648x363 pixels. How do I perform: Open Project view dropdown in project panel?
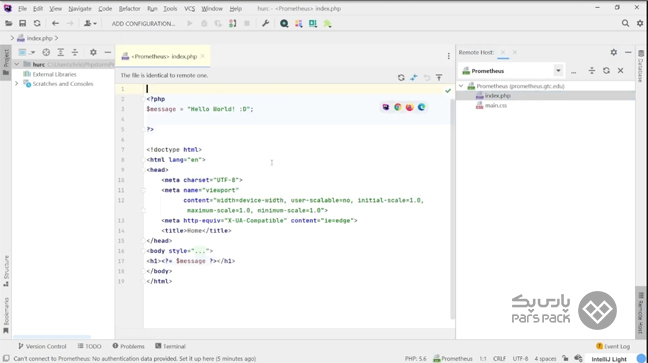point(26,52)
